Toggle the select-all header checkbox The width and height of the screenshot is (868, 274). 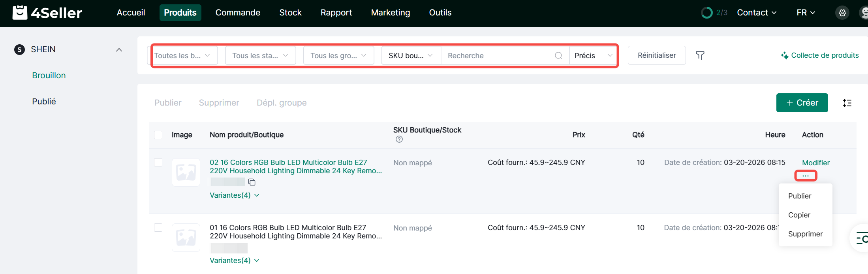coord(158,135)
